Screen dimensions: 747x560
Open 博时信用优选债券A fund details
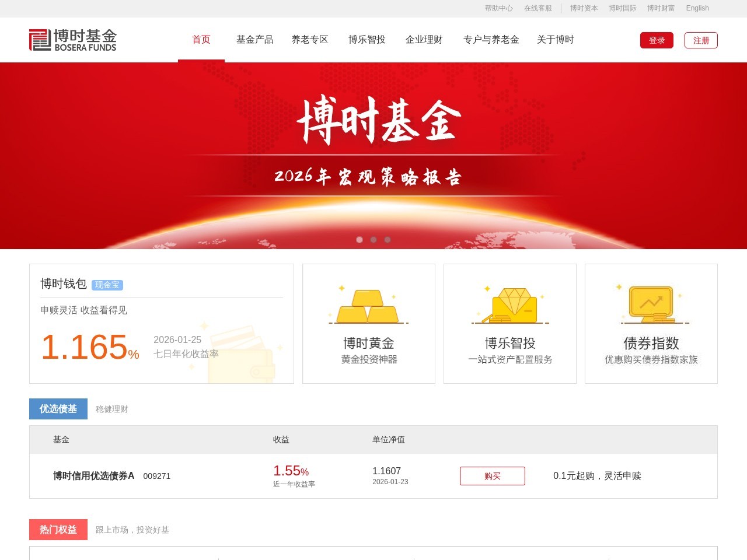click(x=94, y=476)
